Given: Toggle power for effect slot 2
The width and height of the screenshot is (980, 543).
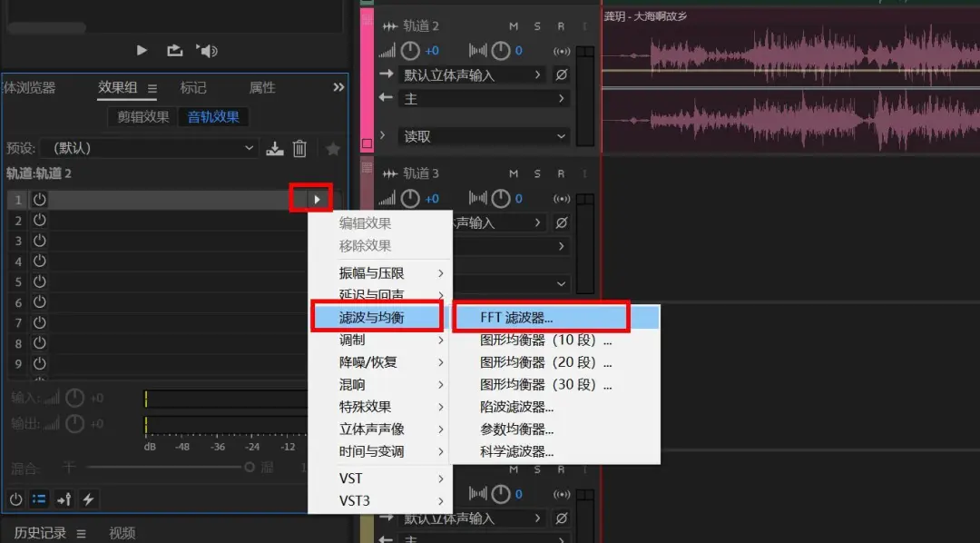Looking at the screenshot, I should [x=39, y=221].
